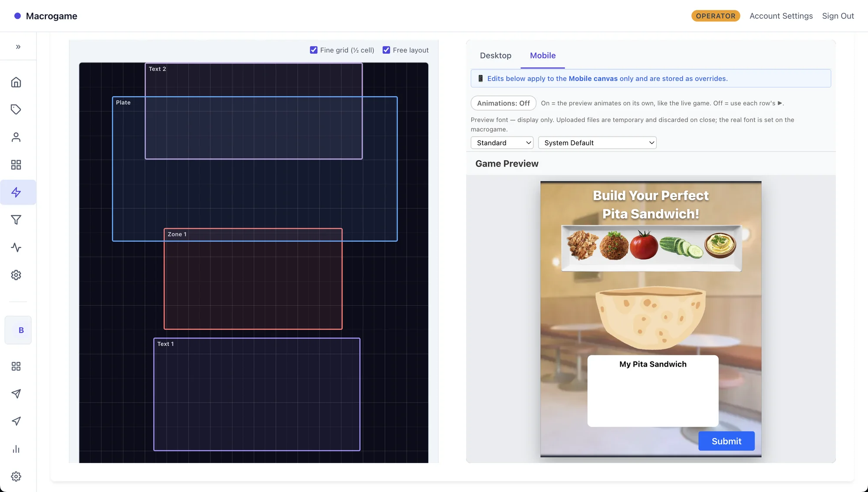Viewport: 868px width, 492px height.
Task: Open Account Settings link
Action: tap(781, 16)
